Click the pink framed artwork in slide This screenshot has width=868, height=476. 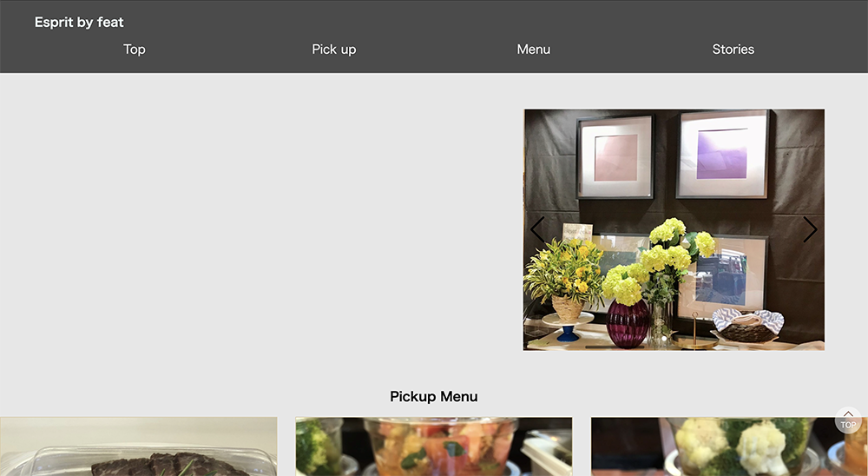tap(615, 157)
